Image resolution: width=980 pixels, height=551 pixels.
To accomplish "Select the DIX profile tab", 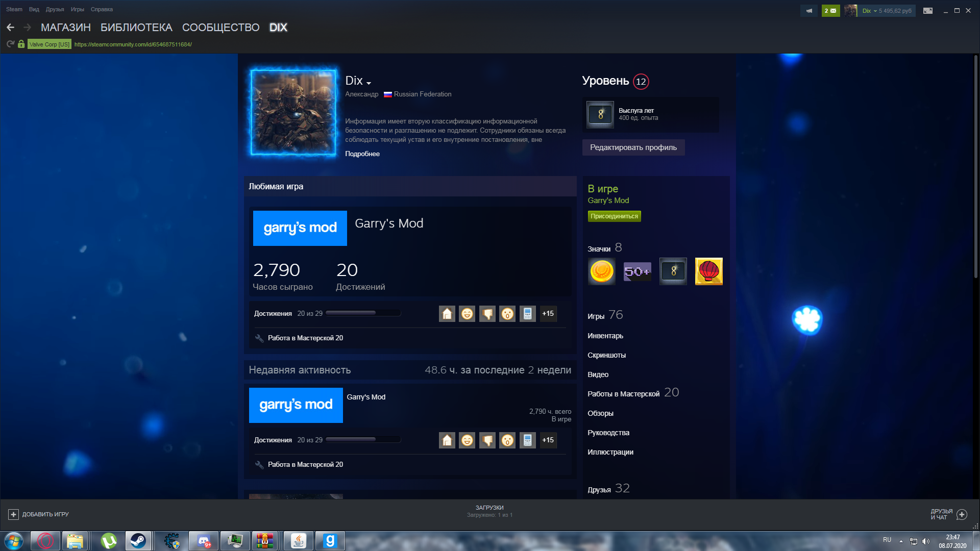I will 279,28.
